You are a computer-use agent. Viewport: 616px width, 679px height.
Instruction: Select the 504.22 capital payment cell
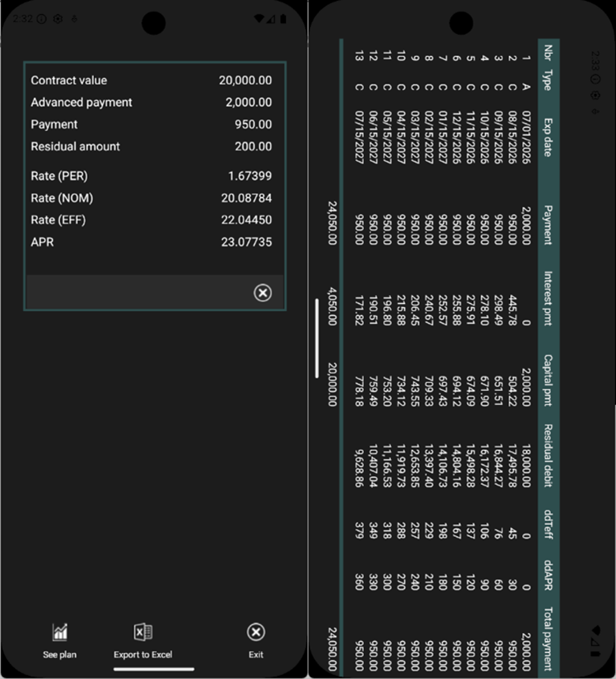coord(513,391)
